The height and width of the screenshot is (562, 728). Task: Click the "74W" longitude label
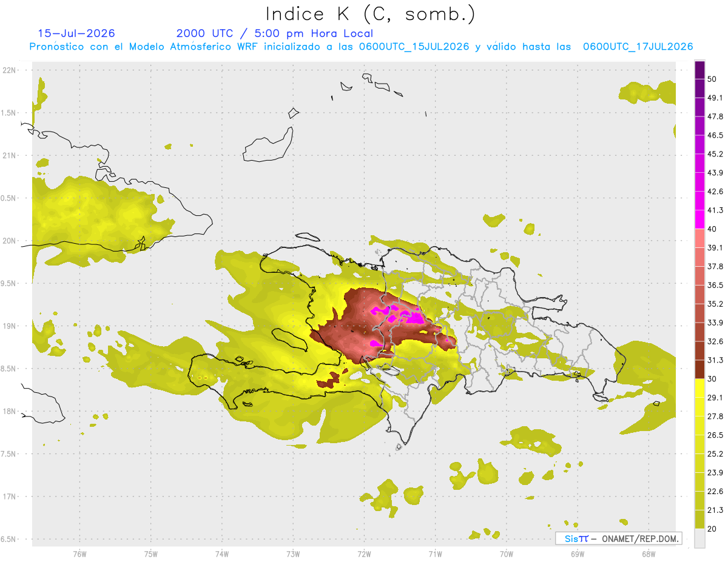221,554
